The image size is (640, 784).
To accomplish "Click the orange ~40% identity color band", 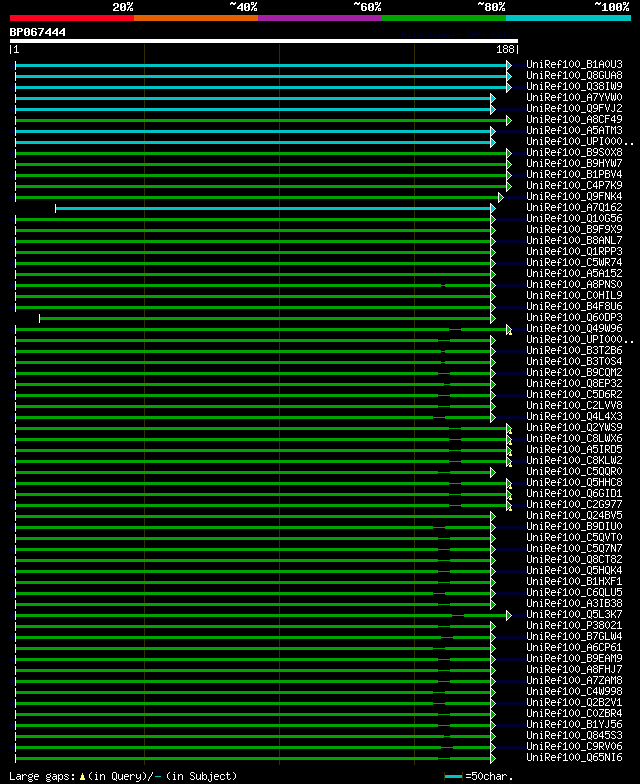I will click(x=196, y=18).
